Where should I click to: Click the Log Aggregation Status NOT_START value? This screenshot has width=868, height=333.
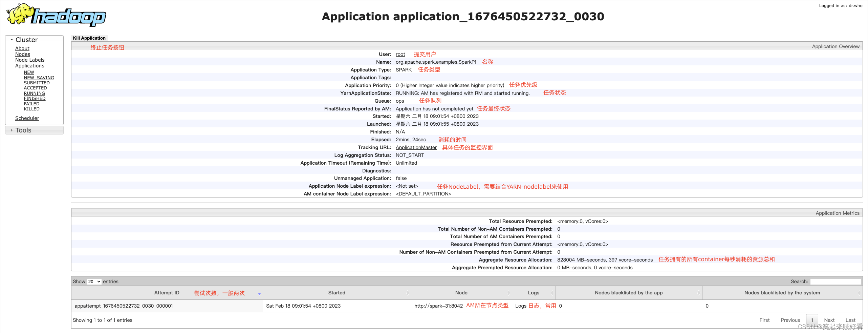(410, 155)
